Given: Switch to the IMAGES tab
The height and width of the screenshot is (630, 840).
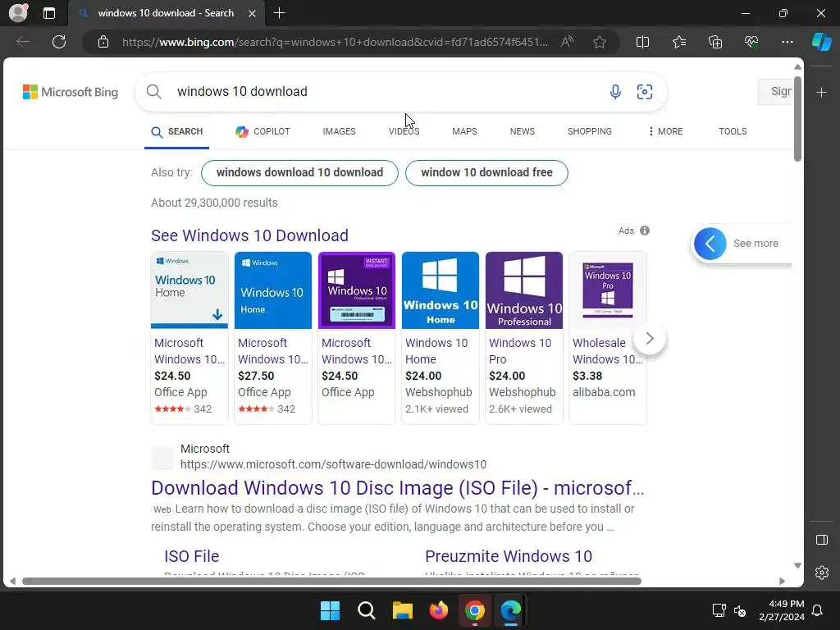Looking at the screenshot, I should coord(339,131).
